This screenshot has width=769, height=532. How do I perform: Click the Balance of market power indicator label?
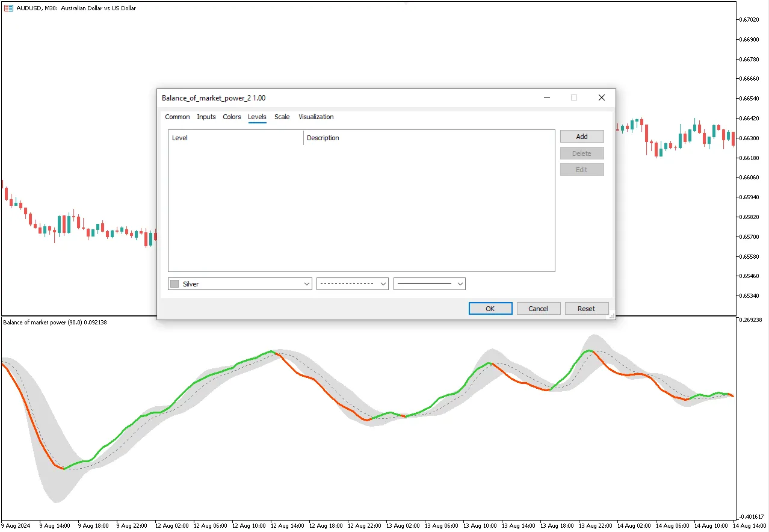click(55, 323)
